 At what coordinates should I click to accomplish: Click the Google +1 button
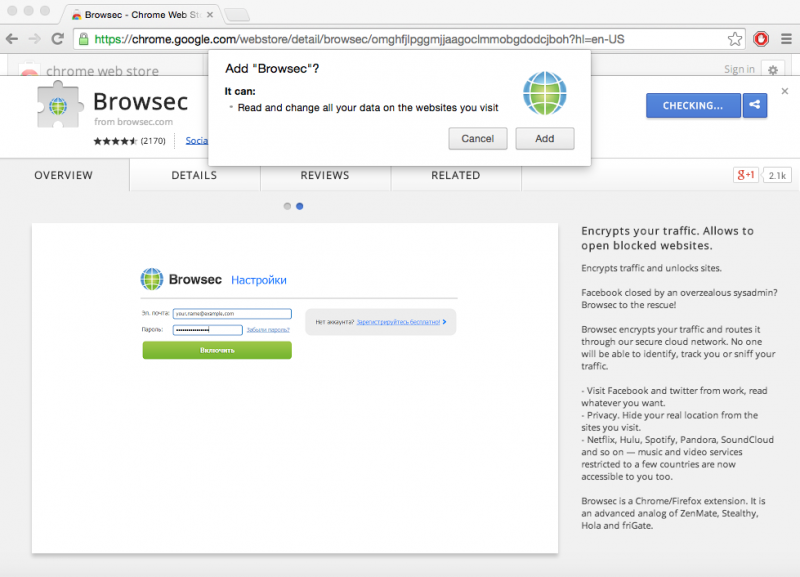coord(745,175)
